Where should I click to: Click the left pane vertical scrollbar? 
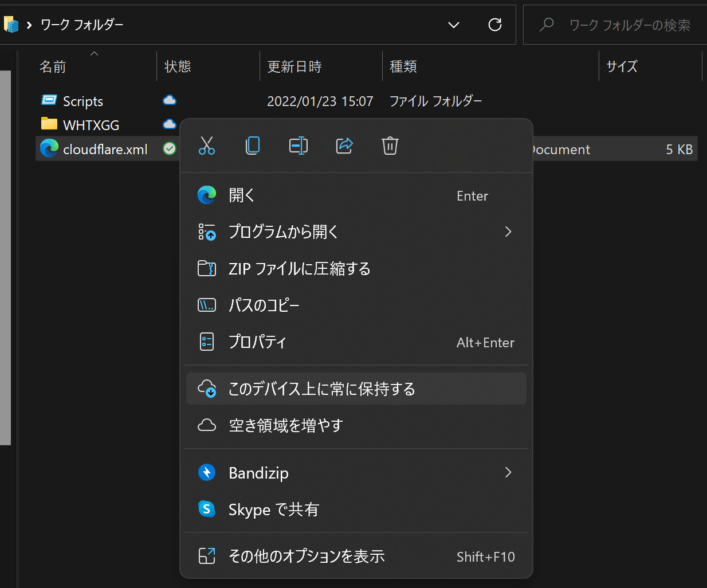(5, 257)
